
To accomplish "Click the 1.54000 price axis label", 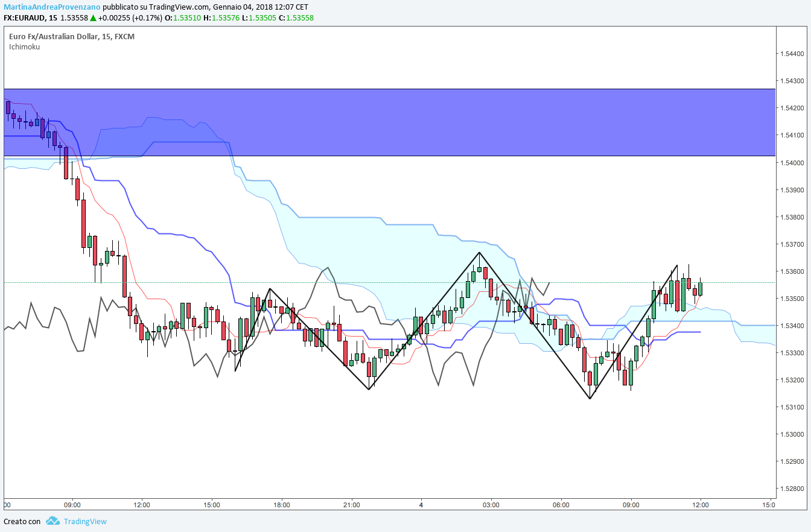I will click(792, 163).
